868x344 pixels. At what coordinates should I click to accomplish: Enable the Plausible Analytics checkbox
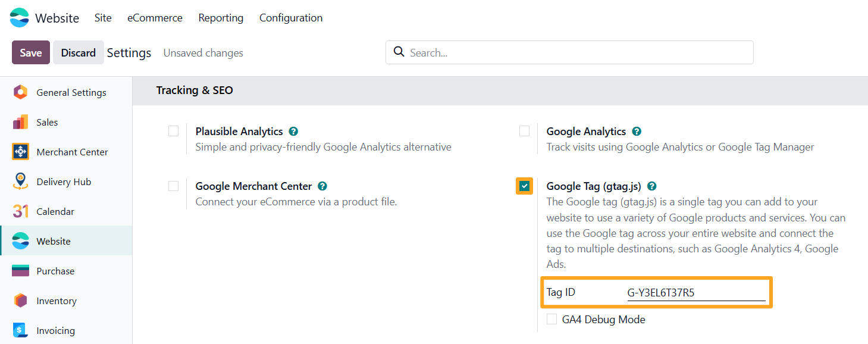(173, 131)
